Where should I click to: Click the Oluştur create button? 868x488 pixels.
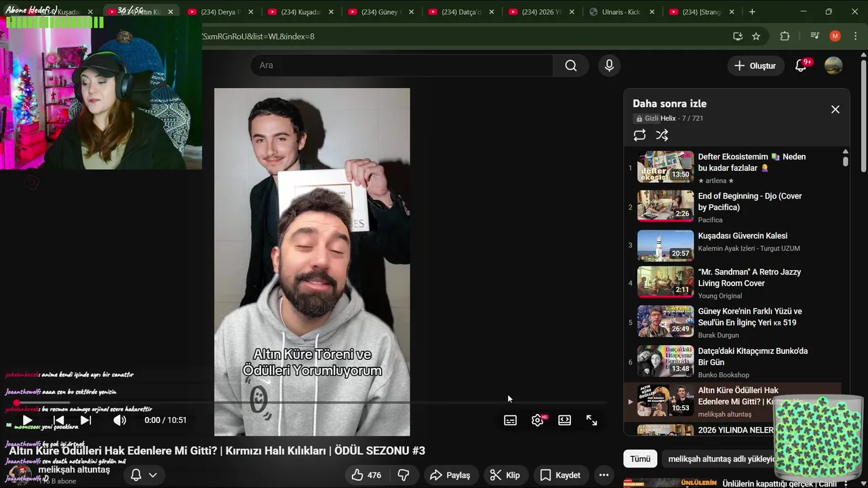point(755,66)
